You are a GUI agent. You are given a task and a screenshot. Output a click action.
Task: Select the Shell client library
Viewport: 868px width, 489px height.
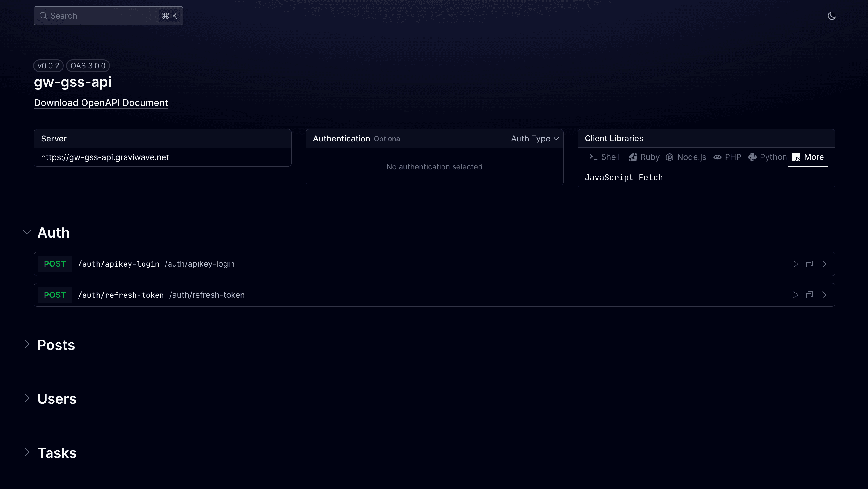[x=605, y=157]
